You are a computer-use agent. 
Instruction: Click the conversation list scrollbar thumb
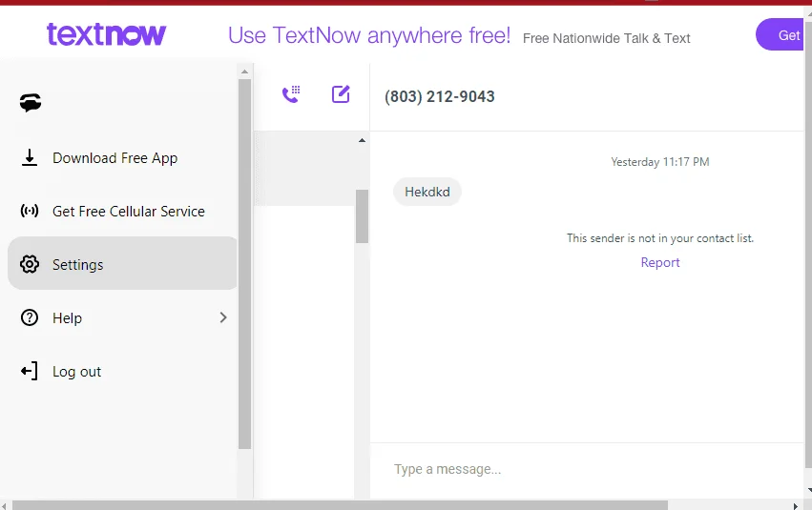click(x=362, y=216)
